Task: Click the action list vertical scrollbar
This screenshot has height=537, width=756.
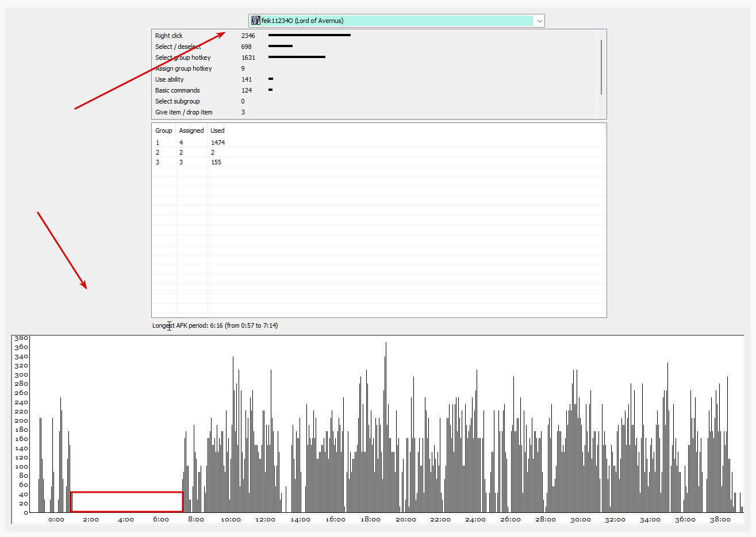Action: 601,67
